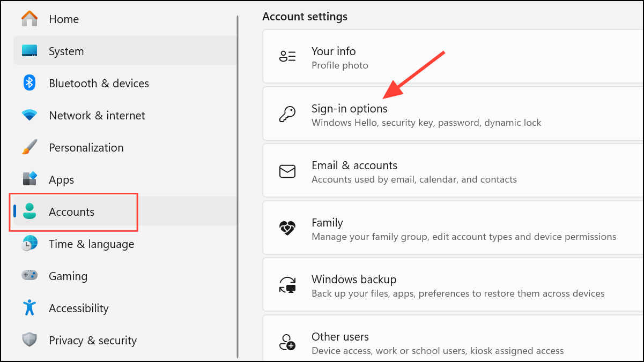Screen dimensions: 644x362
Task: Click the Network & internet Wi-Fi icon
Action: point(29,115)
